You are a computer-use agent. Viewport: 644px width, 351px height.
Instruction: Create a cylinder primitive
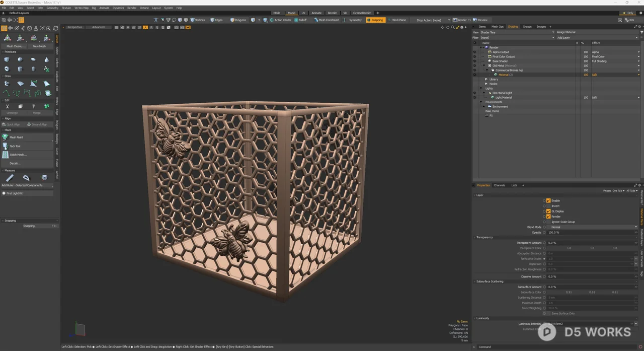20,69
